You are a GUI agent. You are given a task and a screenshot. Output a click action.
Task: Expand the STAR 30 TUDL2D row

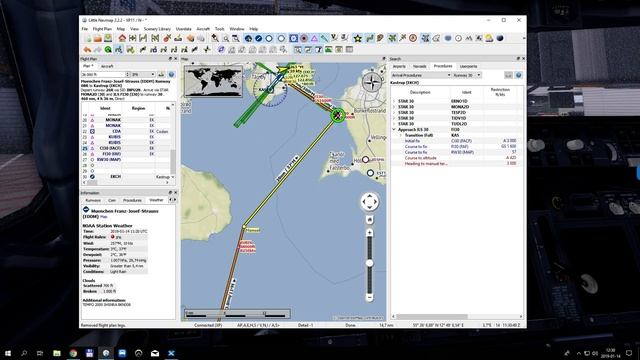tap(394, 124)
